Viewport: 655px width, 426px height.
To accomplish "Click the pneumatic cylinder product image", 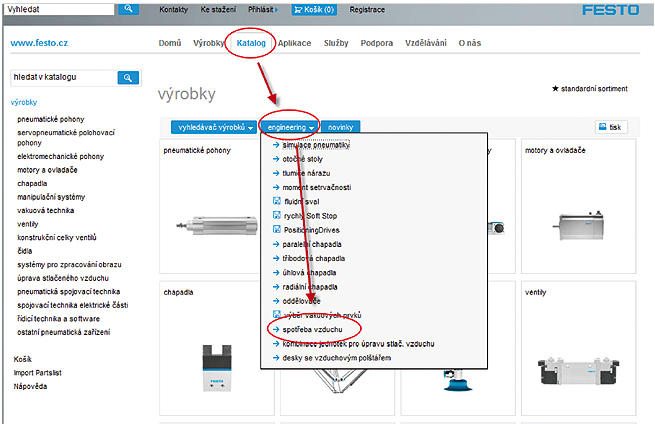I will (x=217, y=226).
